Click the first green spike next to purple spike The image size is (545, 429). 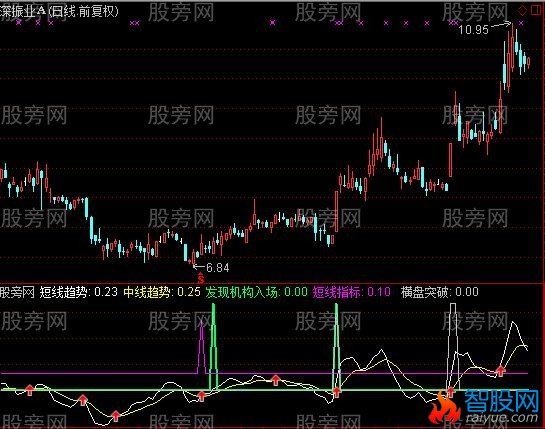(213, 347)
